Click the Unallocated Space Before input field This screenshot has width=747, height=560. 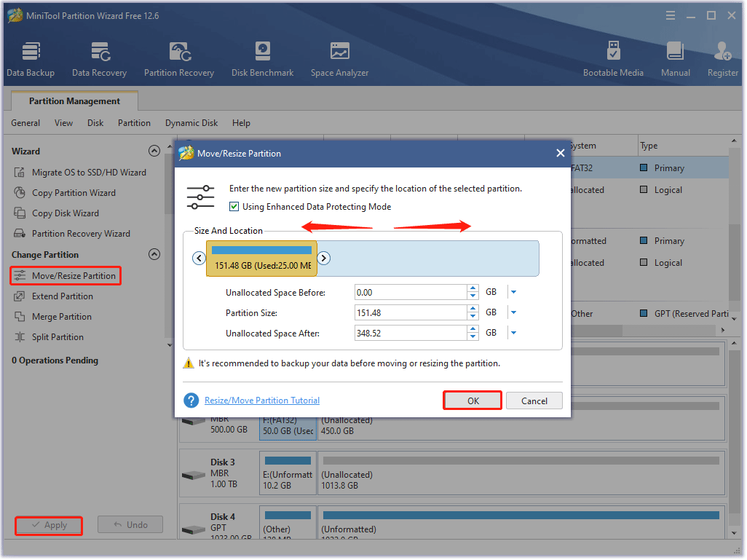point(411,293)
